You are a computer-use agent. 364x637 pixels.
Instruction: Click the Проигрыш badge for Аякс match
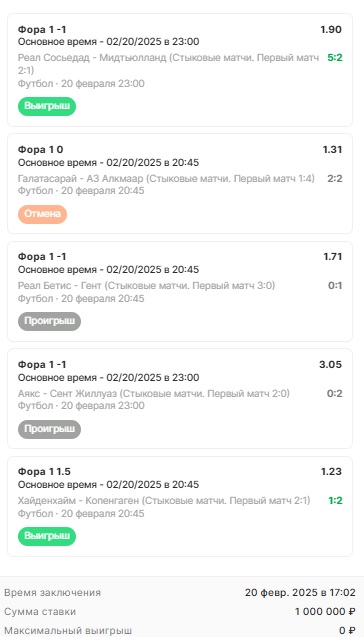click(49, 429)
